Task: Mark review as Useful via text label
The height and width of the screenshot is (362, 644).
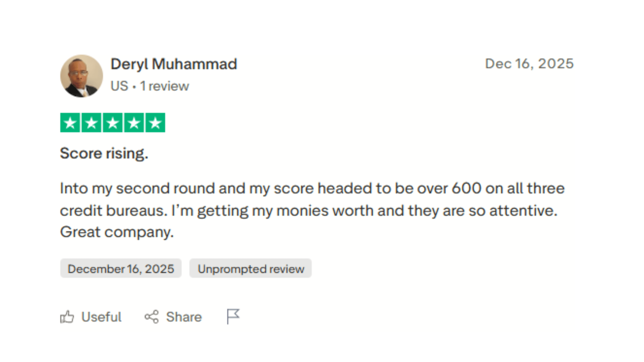Action: [101, 317]
